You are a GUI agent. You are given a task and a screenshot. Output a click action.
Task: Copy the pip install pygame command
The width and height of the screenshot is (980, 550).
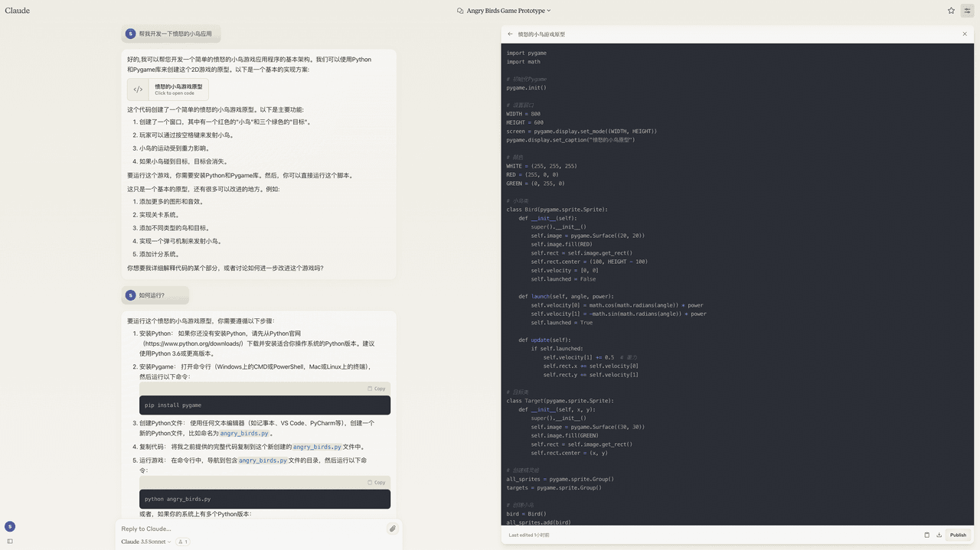point(376,389)
